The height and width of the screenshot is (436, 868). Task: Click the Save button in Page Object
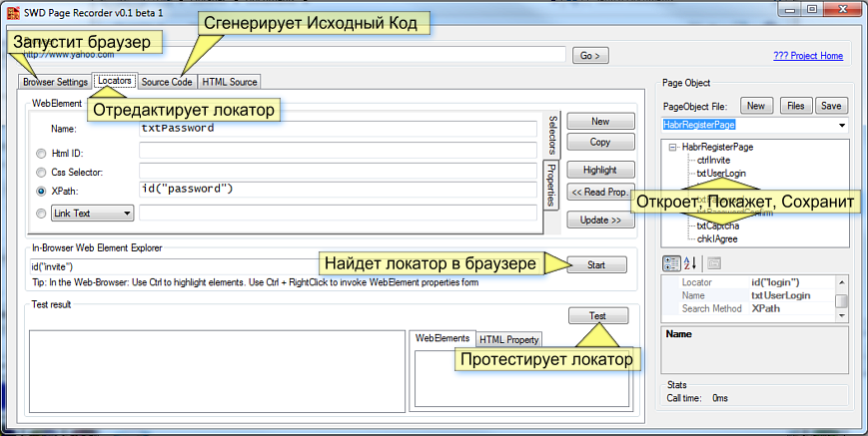point(831,106)
